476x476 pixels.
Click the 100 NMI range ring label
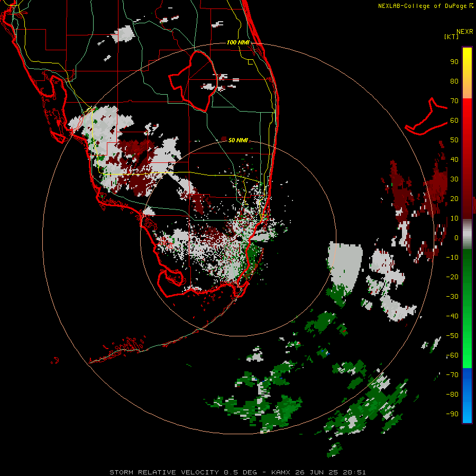(238, 42)
